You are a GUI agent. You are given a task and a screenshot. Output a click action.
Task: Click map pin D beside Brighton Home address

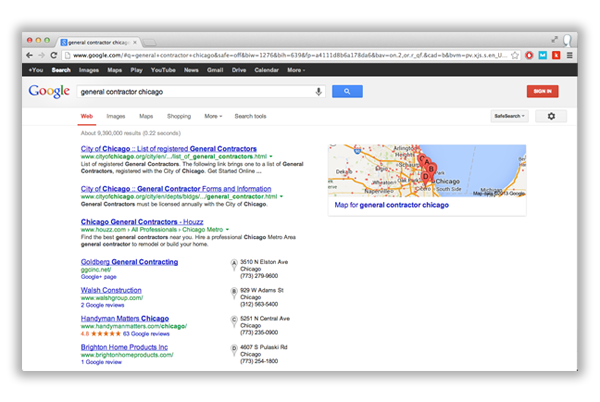coord(234,349)
